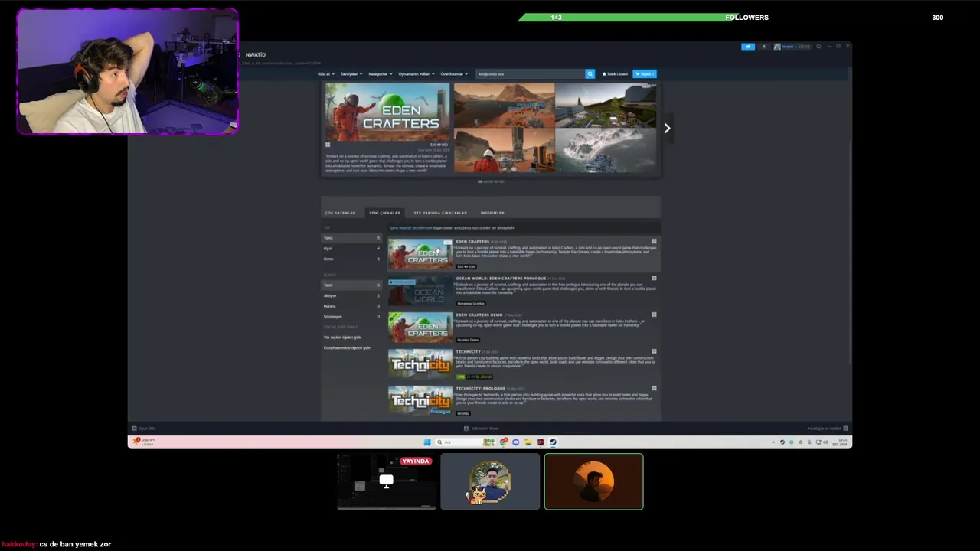The width and height of the screenshot is (980, 551).
Task: Open the Ocean World prologue thumbnail
Action: 420,291
